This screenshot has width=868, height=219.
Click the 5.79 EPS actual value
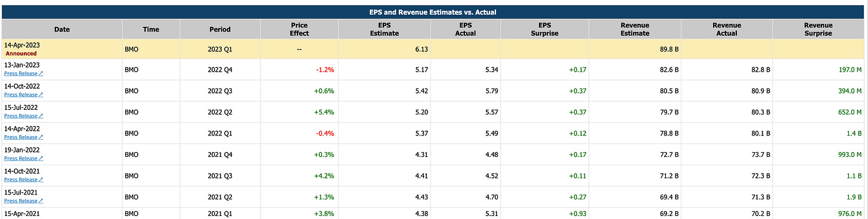491,91
